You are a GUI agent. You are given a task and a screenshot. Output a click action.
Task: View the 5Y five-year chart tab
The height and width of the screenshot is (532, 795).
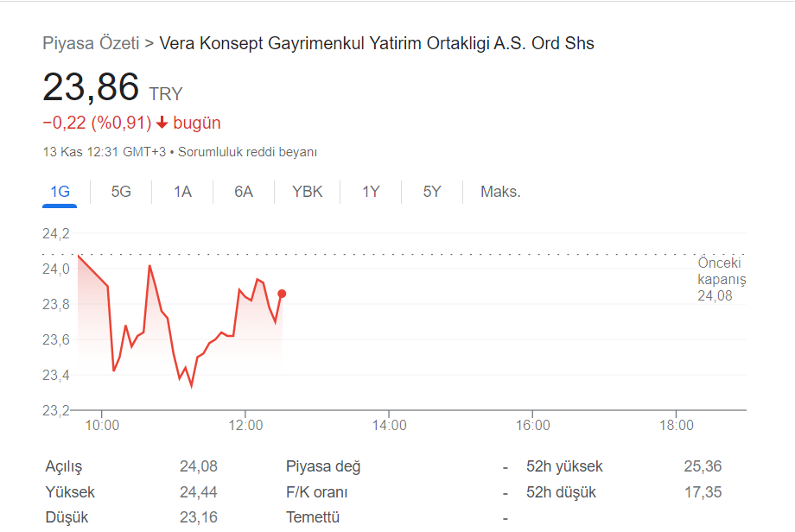click(432, 192)
